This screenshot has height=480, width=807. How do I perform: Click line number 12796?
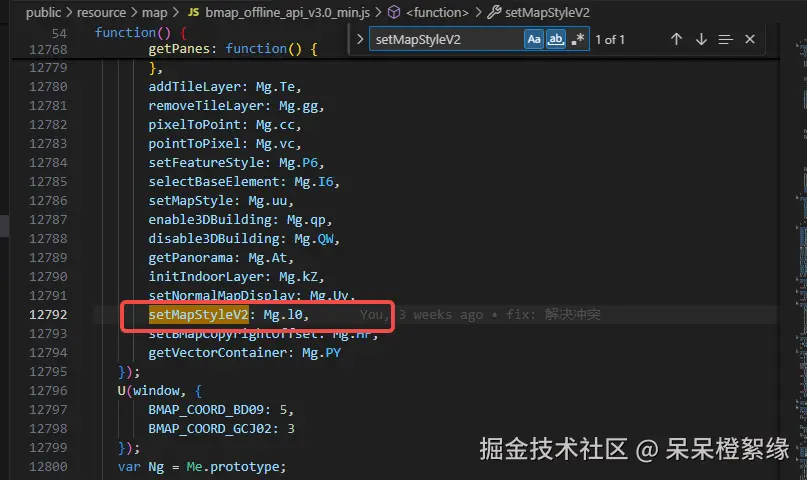(x=48, y=390)
